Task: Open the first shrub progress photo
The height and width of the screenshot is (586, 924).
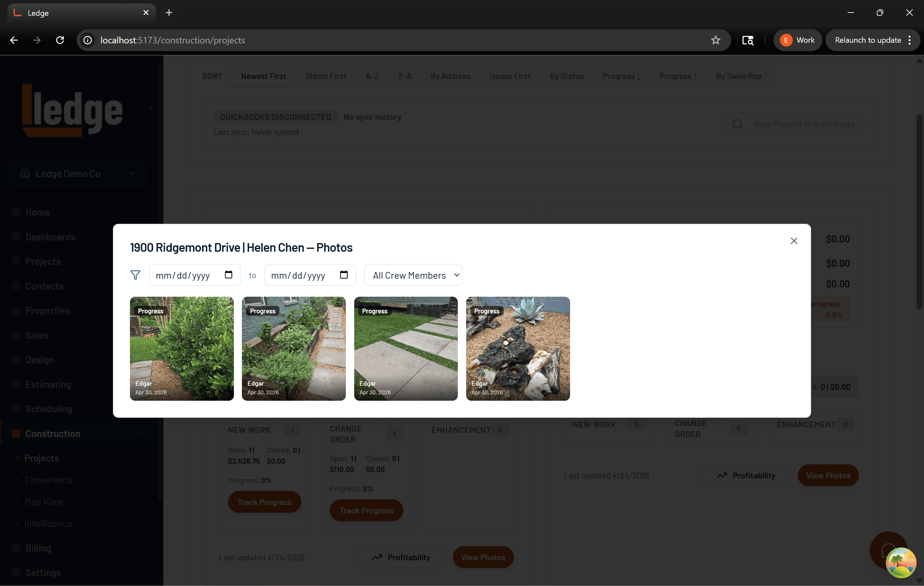Action: (x=182, y=348)
